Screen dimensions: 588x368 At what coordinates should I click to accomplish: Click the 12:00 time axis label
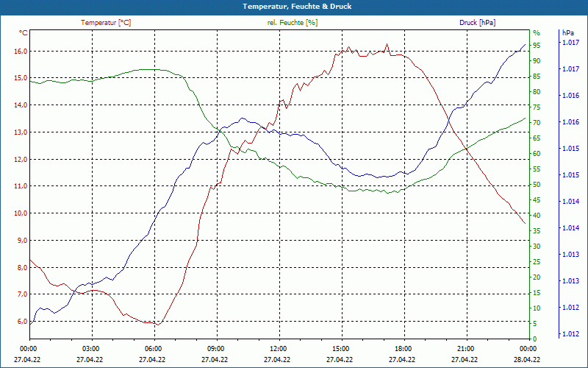click(x=277, y=349)
